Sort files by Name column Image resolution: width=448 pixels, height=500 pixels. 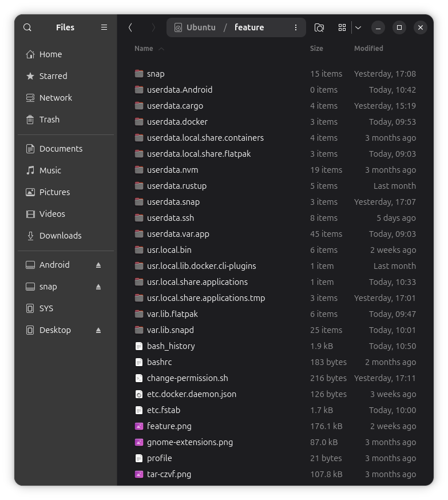(144, 49)
